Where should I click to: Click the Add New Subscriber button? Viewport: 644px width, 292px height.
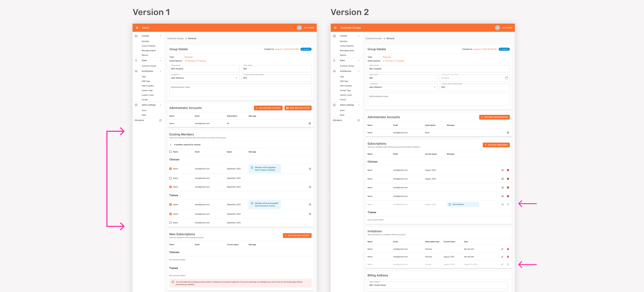click(x=496, y=145)
